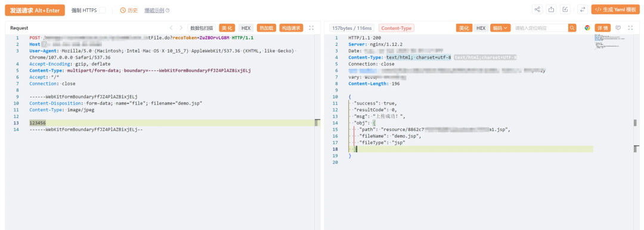Click the User-Agent header line

(x=163, y=54)
